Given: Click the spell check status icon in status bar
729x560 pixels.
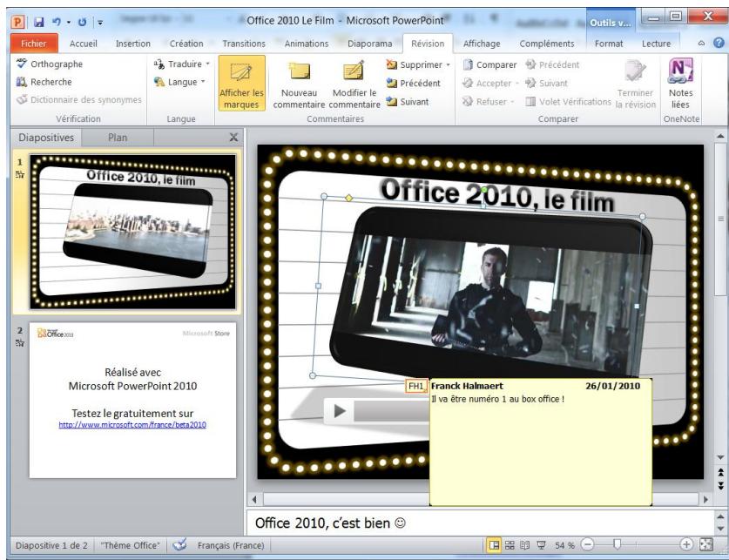Looking at the screenshot, I should click(179, 544).
